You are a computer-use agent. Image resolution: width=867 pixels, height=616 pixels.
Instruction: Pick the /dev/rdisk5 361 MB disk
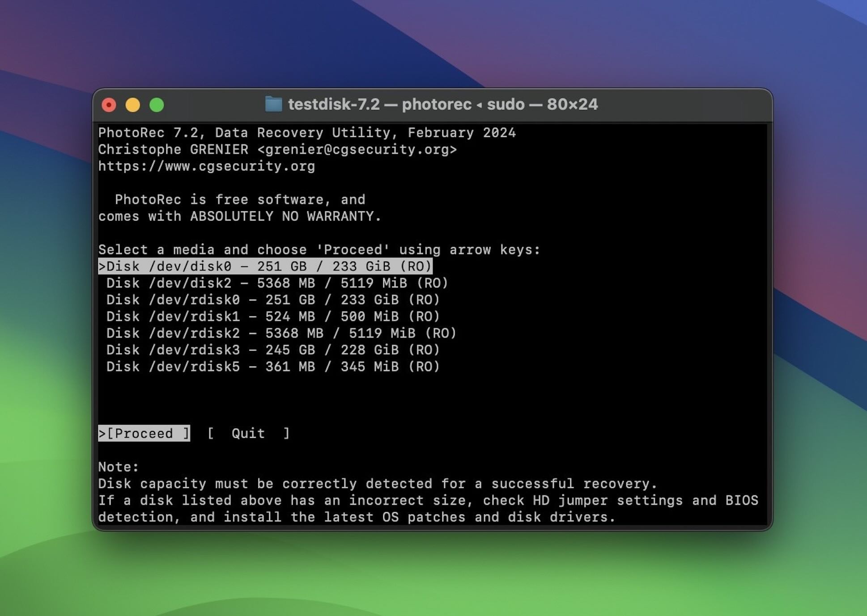tap(273, 367)
